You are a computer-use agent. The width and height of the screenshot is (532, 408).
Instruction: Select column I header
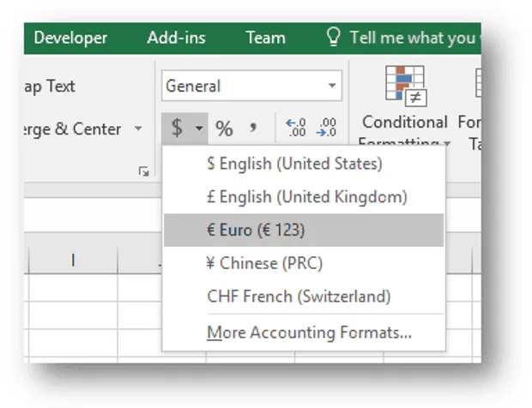73,261
